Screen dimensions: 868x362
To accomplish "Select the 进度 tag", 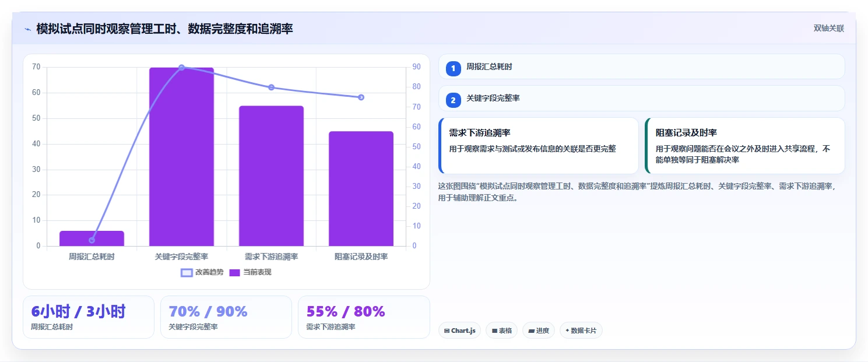I will 539,331.
